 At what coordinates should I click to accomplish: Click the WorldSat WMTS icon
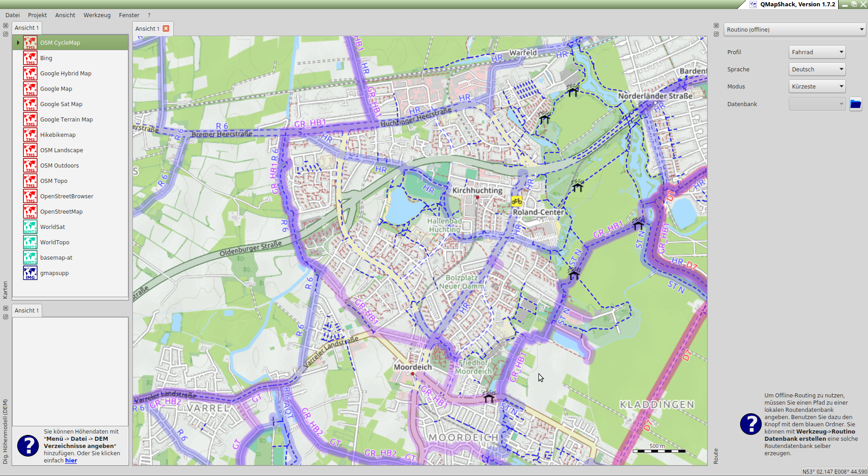(30, 227)
